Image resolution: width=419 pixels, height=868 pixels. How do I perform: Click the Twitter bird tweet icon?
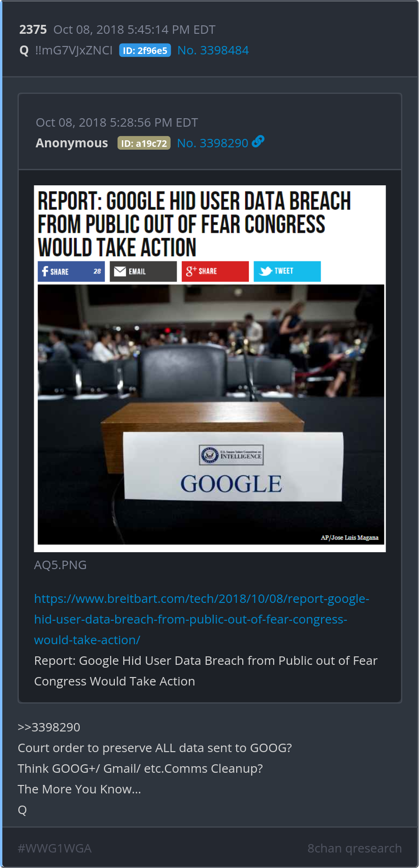[266, 271]
